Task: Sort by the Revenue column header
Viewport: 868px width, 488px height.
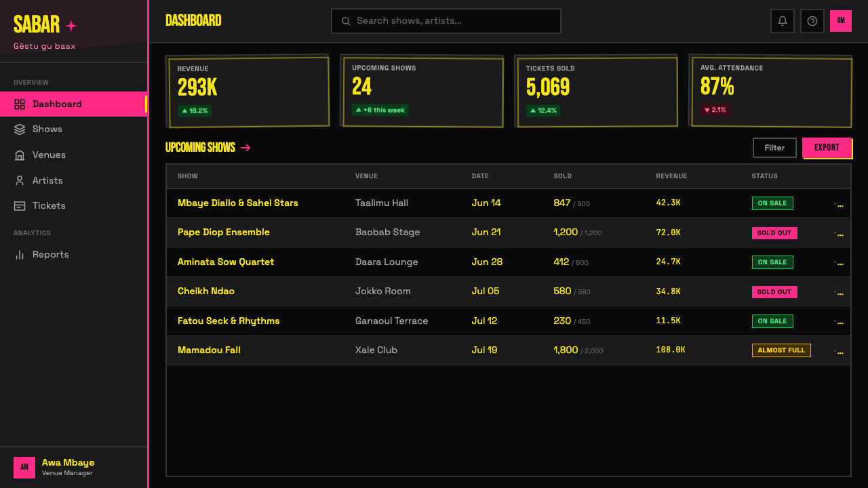Action: 671,176
